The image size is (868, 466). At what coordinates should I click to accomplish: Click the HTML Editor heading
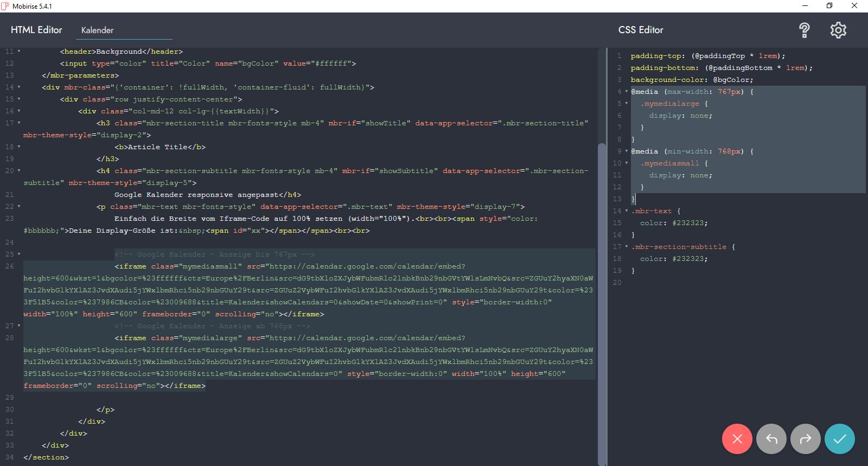(x=36, y=30)
